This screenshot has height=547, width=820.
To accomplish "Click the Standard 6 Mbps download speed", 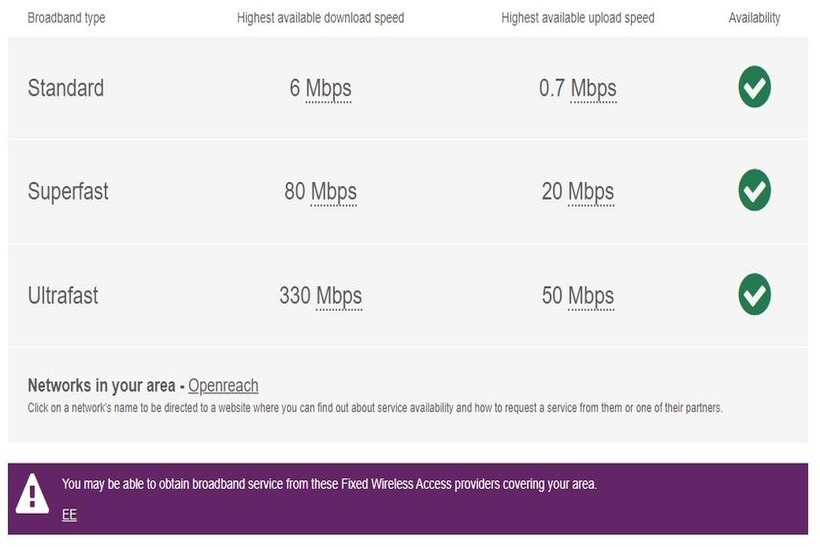I will point(320,88).
